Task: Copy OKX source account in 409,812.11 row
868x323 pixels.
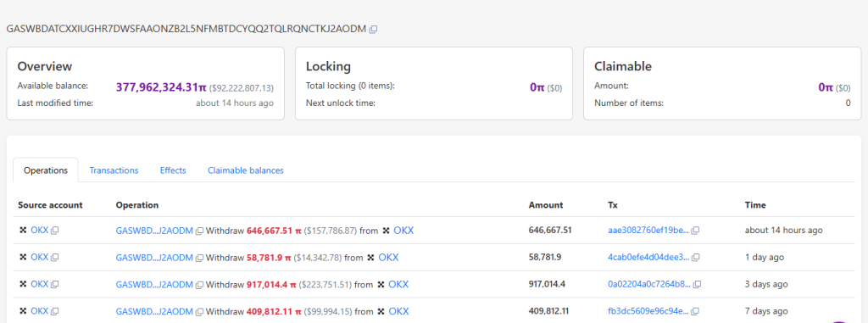Action: [x=55, y=311]
